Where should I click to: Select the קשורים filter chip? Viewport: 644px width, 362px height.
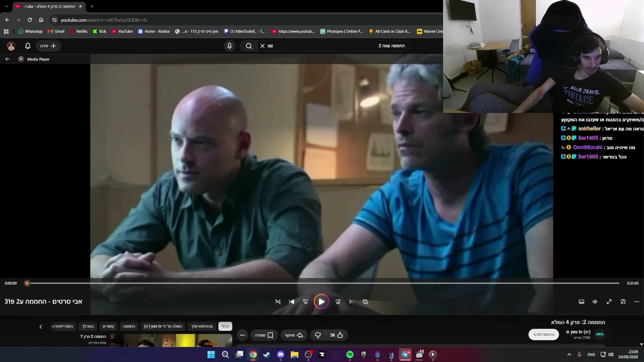109,326
